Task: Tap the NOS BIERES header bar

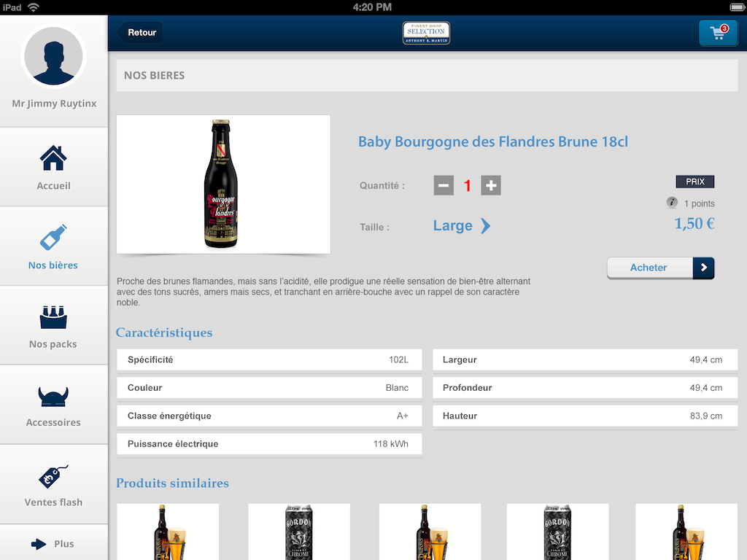Action: (x=427, y=75)
